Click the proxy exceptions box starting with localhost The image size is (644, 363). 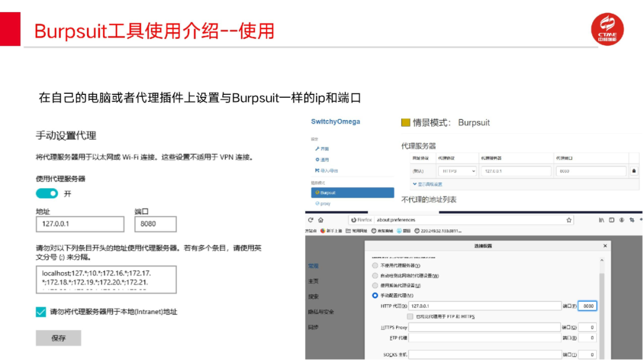pyautogui.click(x=106, y=279)
